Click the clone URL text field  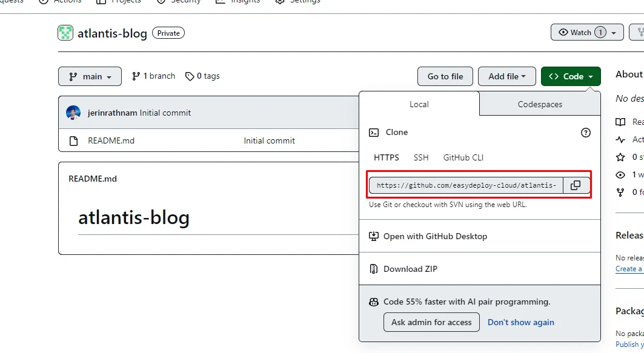pos(466,185)
